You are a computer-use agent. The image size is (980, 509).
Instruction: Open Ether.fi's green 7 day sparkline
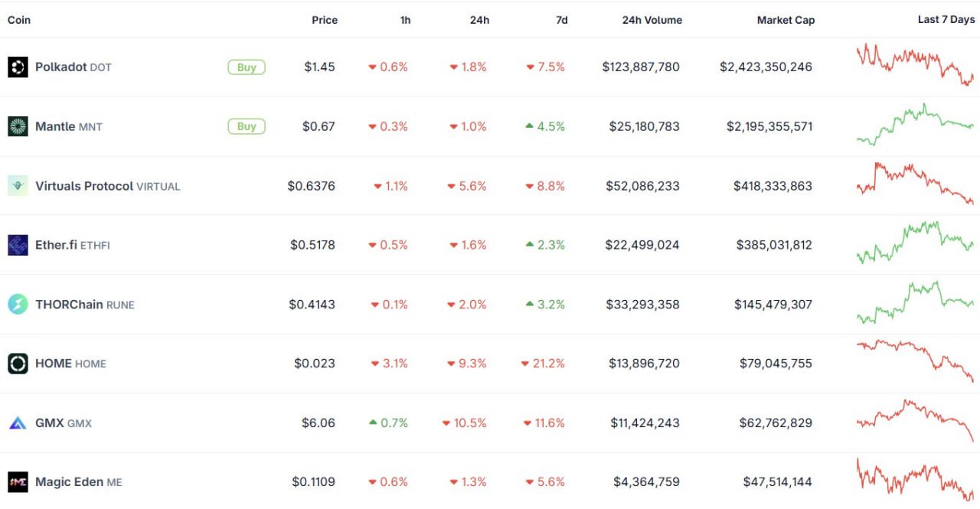tap(915, 243)
